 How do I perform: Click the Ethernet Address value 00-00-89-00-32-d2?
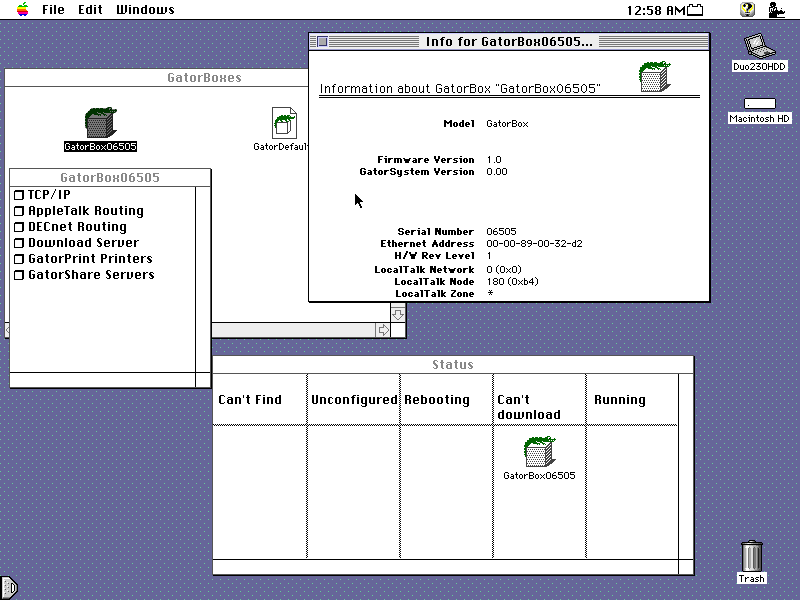point(534,244)
